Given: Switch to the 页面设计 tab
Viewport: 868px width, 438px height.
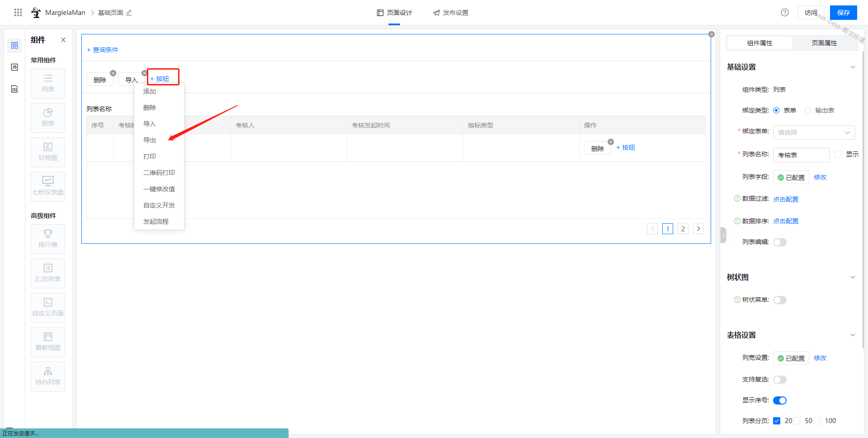Looking at the screenshot, I should [394, 13].
